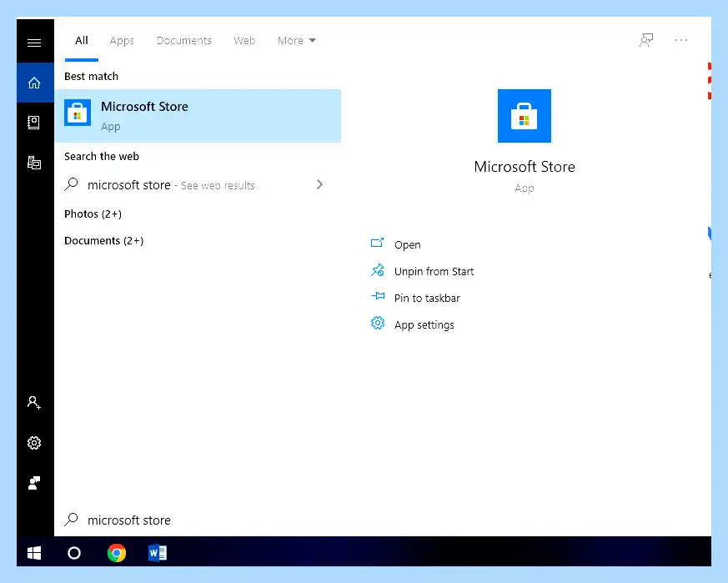Expand Documents (2+) results
The image size is (728, 583).
pyautogui.click(x=103, y=241)
